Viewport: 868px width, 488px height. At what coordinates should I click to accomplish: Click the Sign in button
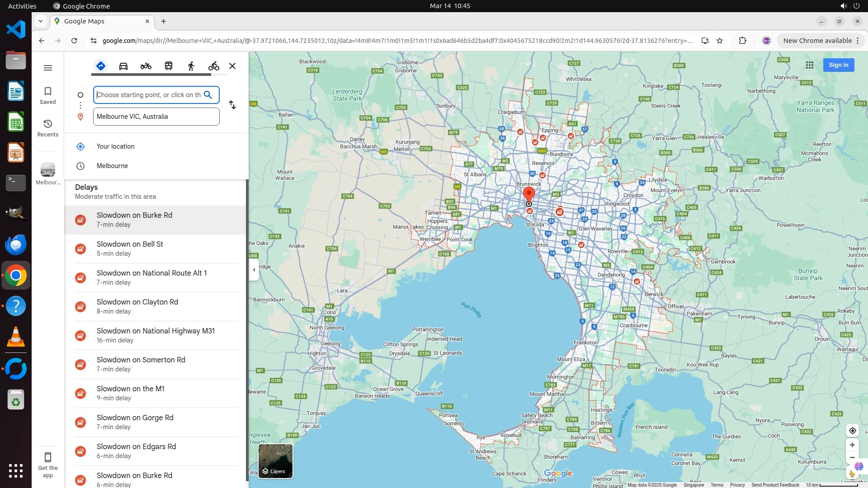click(838, 65)
